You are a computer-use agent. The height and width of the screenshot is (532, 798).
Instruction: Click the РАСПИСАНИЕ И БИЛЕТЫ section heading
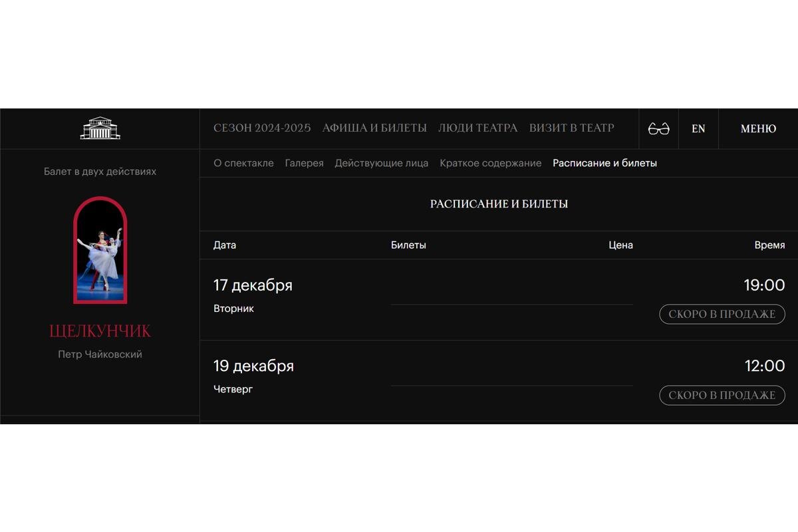tap(499, 204)
